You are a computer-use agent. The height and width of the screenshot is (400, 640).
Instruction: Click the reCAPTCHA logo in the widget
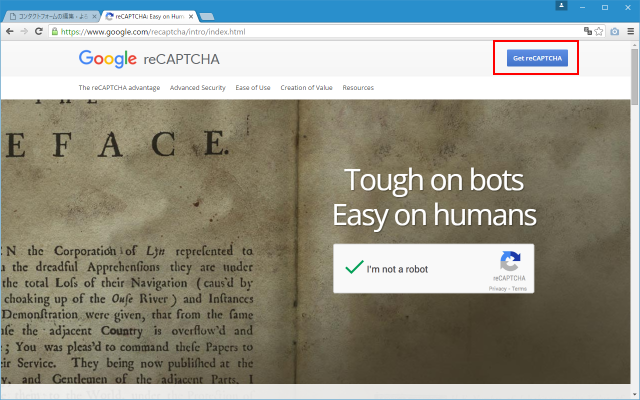click(510, 262)
